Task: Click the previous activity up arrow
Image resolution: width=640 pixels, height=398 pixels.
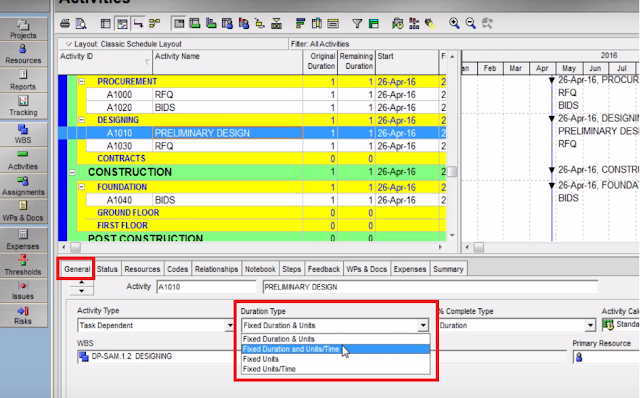Action: 82,282
